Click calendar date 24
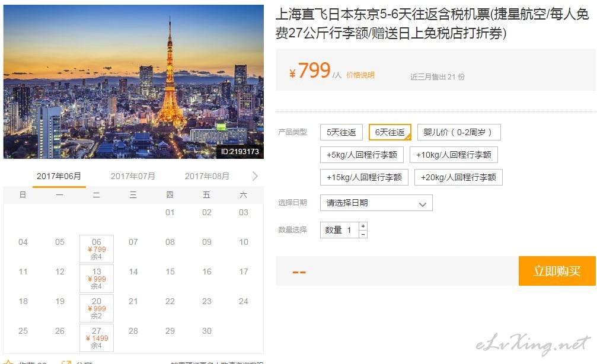597x364 pixels. [244, 301]
